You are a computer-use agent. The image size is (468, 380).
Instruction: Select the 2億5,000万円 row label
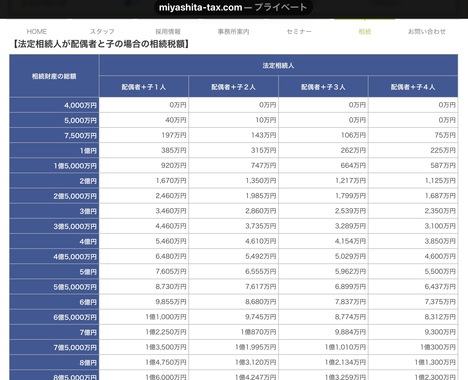pyautogui.click(x=54, y=196)
